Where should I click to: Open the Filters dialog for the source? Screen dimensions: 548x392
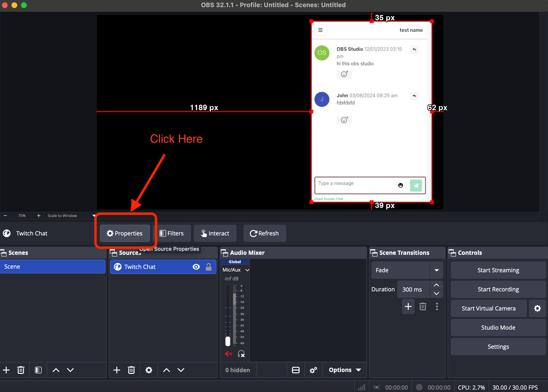[172, 233]
